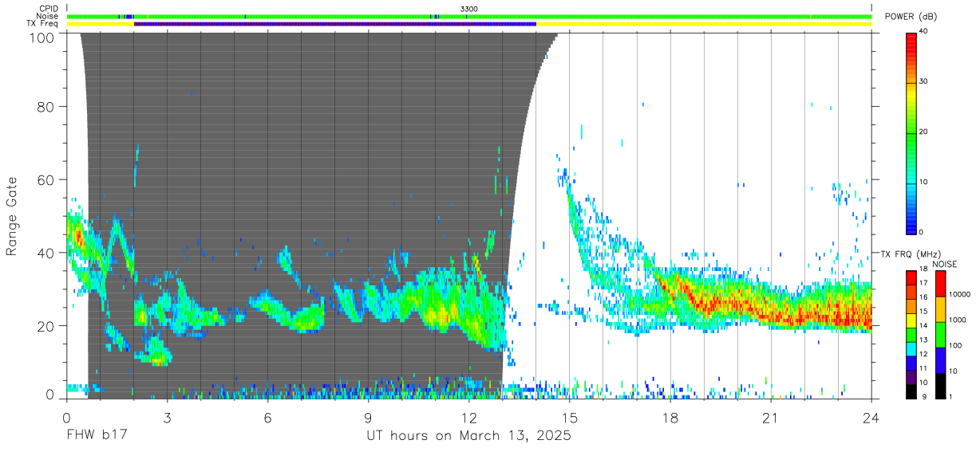Click the 100 noise legend label
Image resolution: width=980 pixels, height=452 pixels.
pos(956,345)
